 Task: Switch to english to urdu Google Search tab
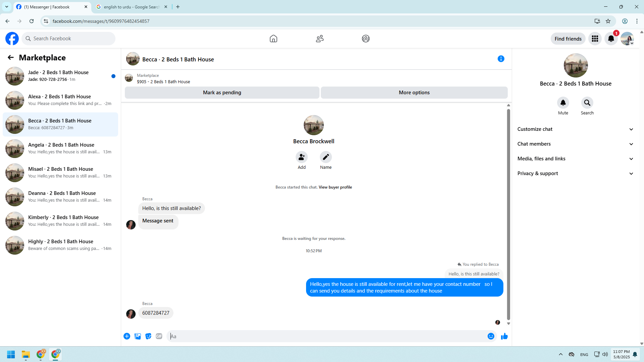pyautogui.click(x=131, y=7)
